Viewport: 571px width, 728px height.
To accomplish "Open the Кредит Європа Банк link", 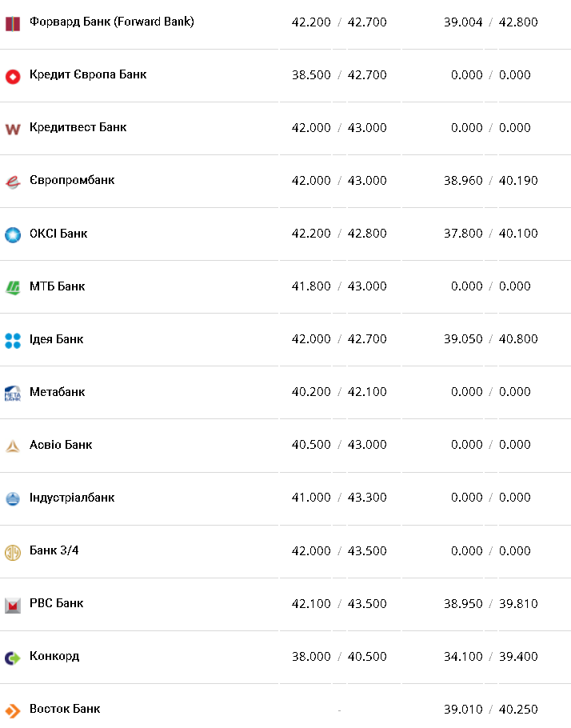I will (x=88, y=74).
